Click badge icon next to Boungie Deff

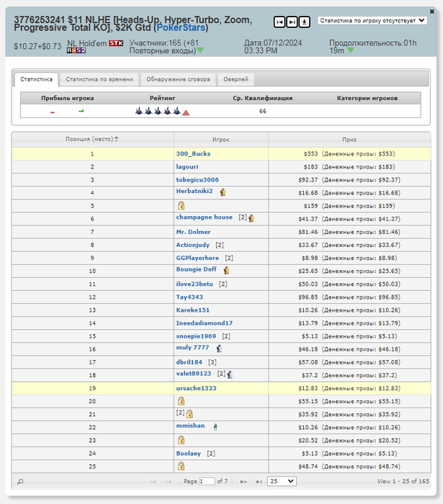click(x=226, y=270)
